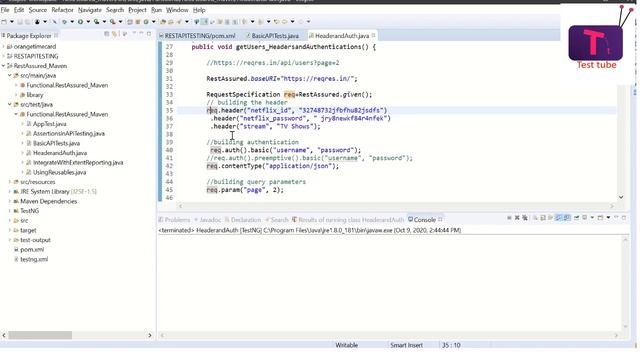Click the Save toolbar icon
Viewport: 640px width, 360px height.
(20, 22)
